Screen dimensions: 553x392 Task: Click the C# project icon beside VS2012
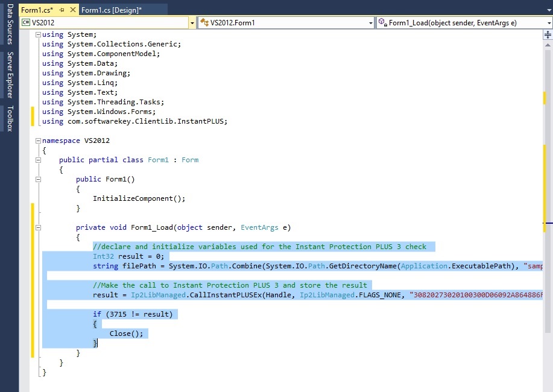26,22
